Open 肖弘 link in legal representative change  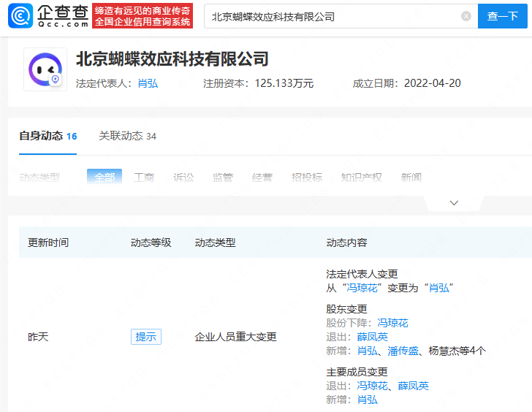click(x=439, y=289)
